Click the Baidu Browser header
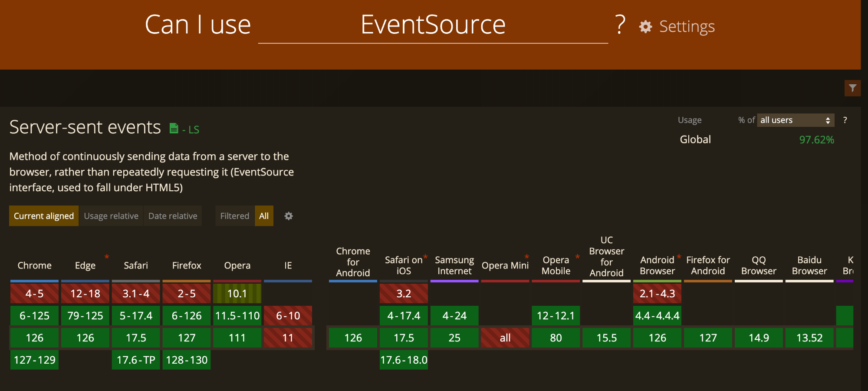Screen dimensions: 868x391 [x=809, y=265]
